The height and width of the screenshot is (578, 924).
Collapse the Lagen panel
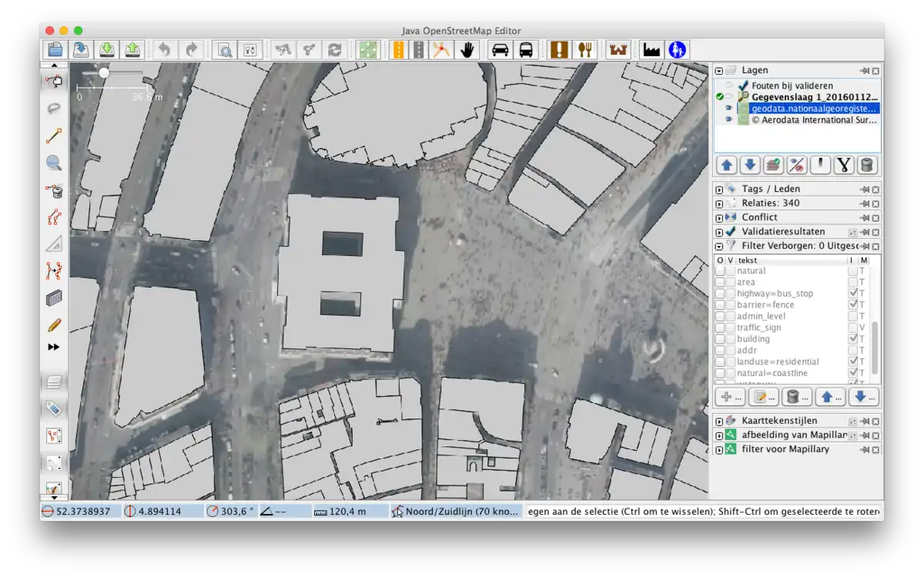pyautogui.click(x=719, y=71)
